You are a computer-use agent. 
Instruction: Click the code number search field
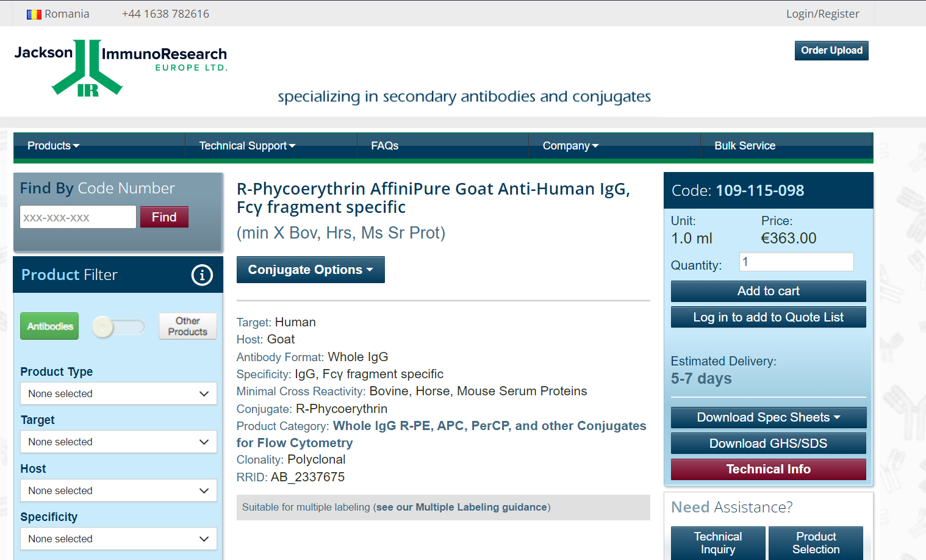[x=78, y=217]
